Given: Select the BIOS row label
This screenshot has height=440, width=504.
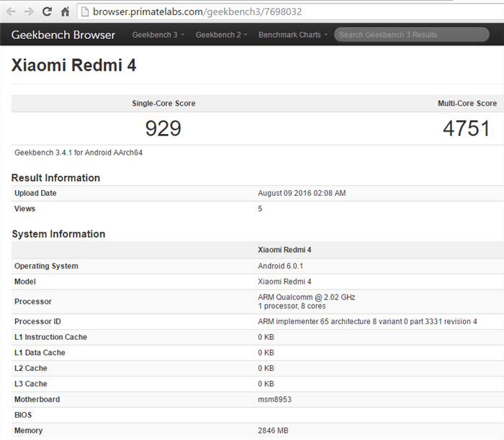Looking at the screenshot, I should [23, 415].
